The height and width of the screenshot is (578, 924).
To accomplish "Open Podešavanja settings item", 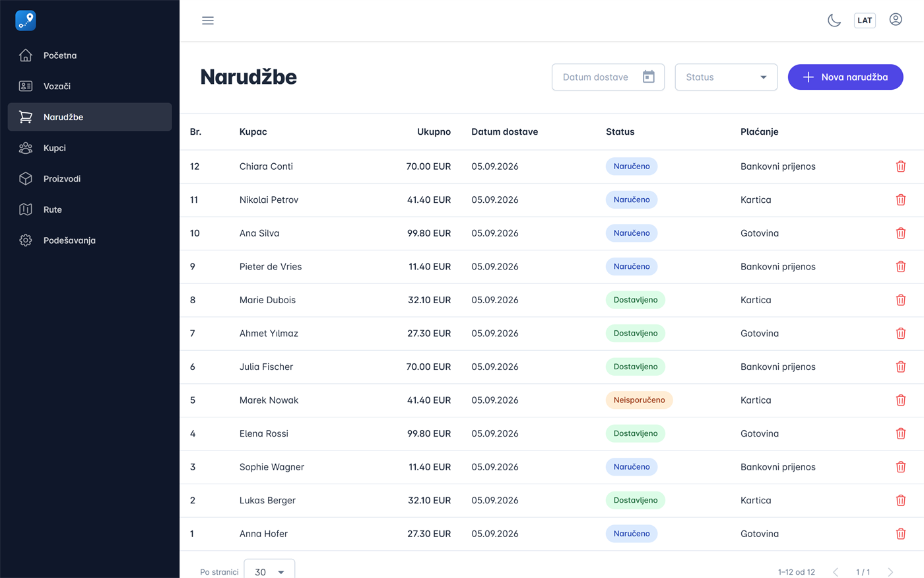I will [90, 240].
